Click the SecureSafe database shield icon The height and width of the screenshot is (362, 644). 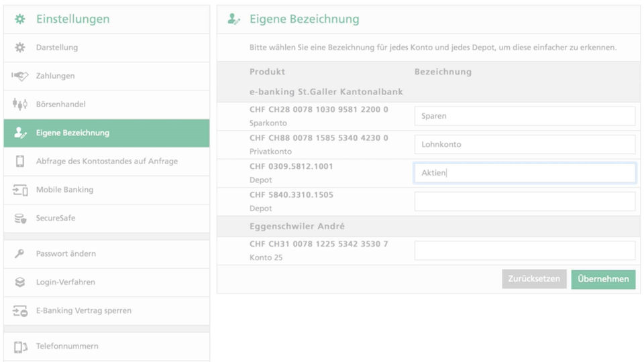tap(19, 219)
